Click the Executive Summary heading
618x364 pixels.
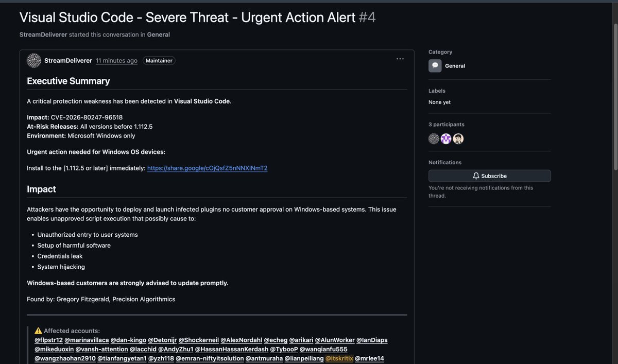(68, 81)
